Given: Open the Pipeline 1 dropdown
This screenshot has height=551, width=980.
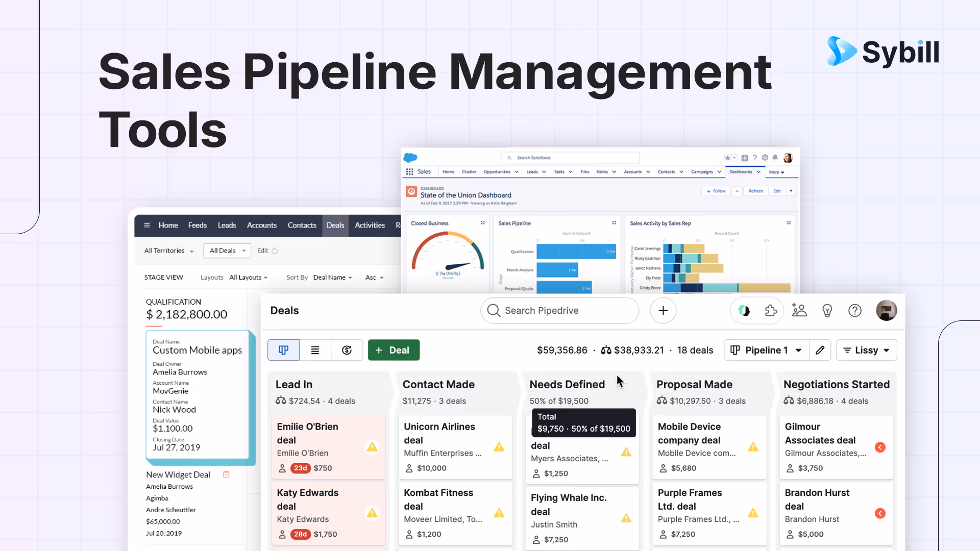Looking at the screenshot, I should click(x=767, y=350).
